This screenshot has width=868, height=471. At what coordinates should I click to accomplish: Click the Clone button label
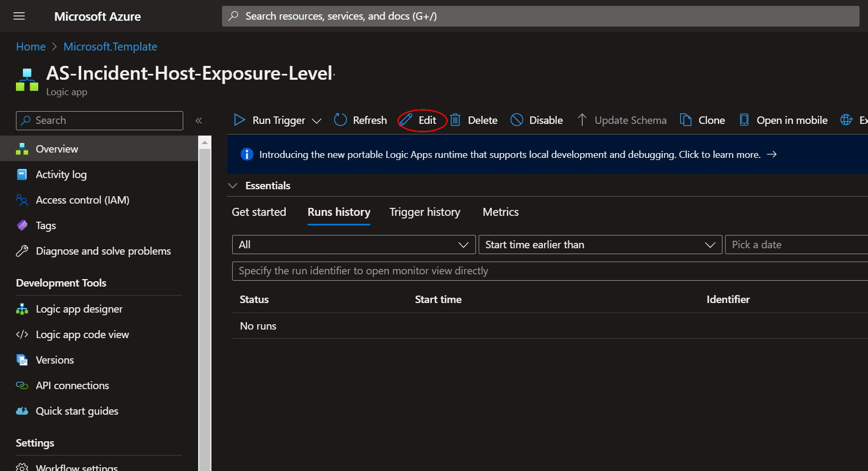712,120
